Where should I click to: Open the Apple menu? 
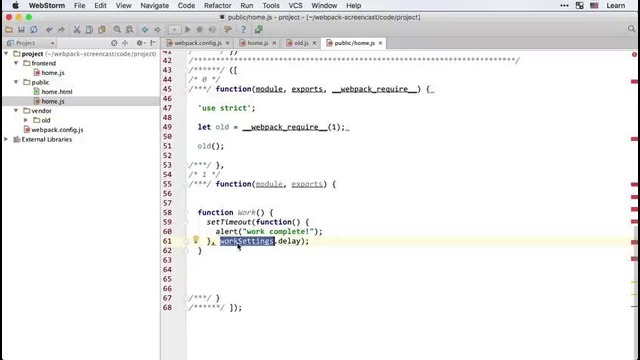point(15,6)
